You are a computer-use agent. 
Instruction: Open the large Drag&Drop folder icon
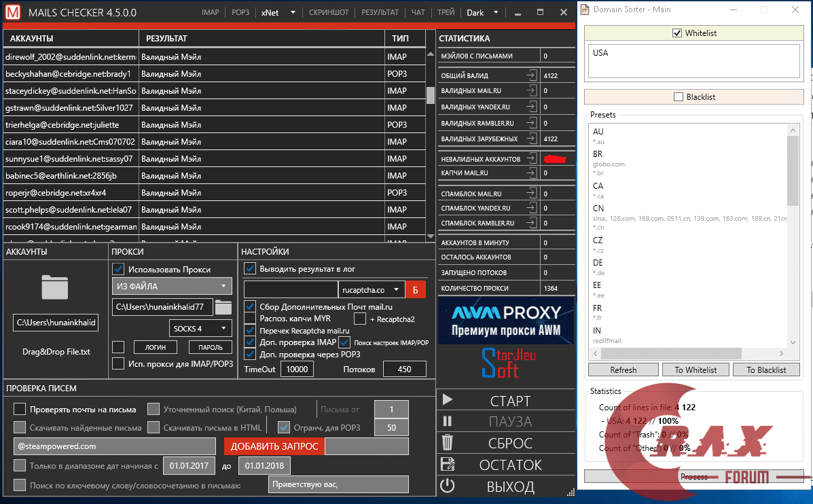tap(55, 287)
